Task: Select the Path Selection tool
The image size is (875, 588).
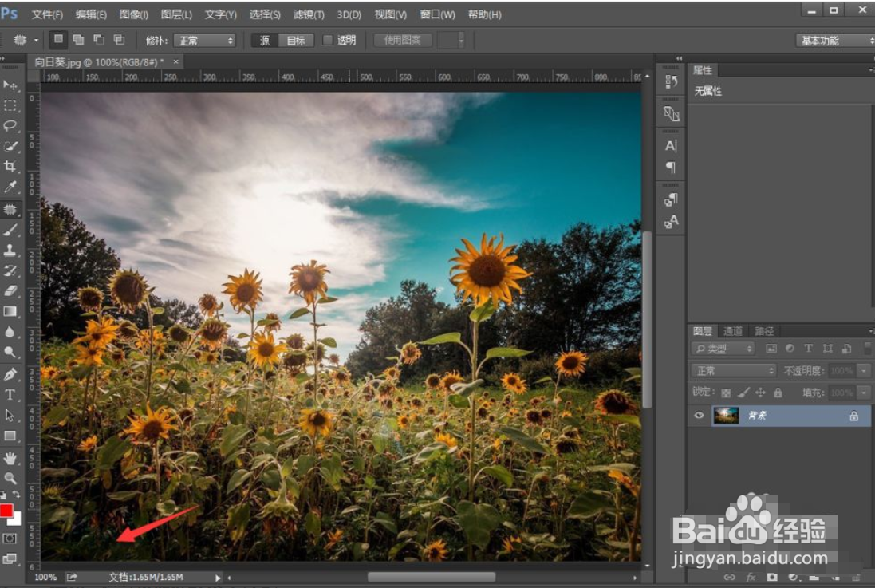Action: [x=10, y=416]
